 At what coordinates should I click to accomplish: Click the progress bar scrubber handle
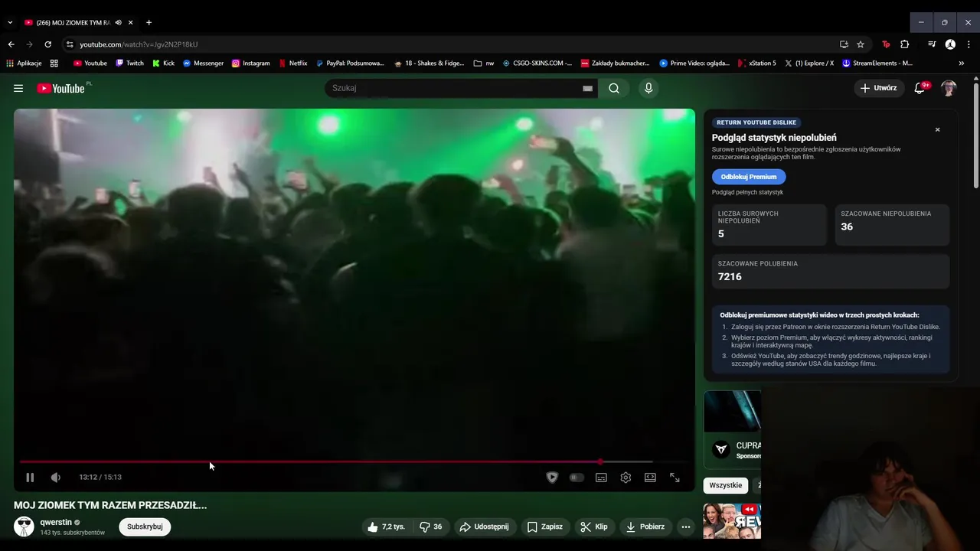(x=600, y=461)
